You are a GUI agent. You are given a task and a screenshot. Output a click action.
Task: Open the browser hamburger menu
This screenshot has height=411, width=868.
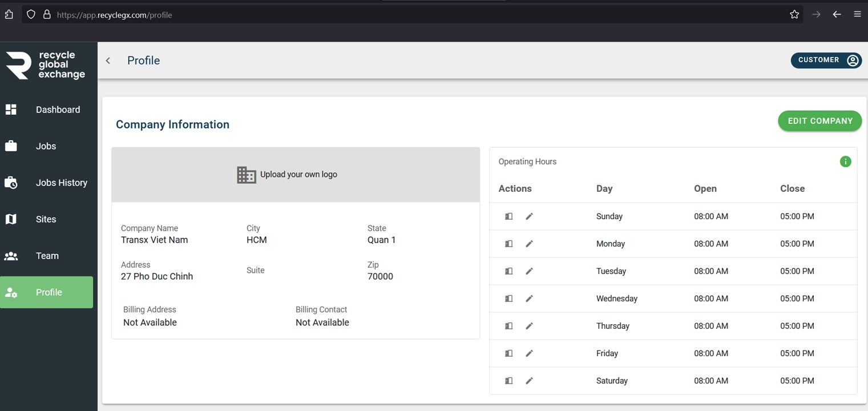point(857,15)
